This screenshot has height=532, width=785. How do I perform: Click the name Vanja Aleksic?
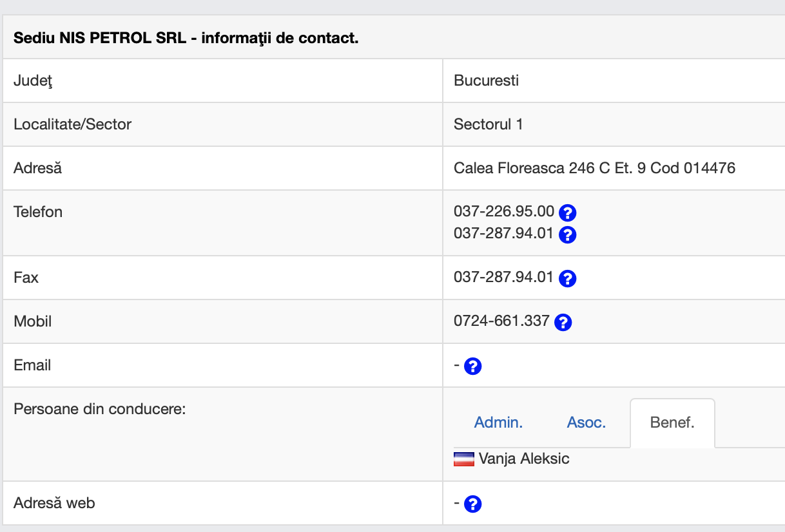coord(524,459)
